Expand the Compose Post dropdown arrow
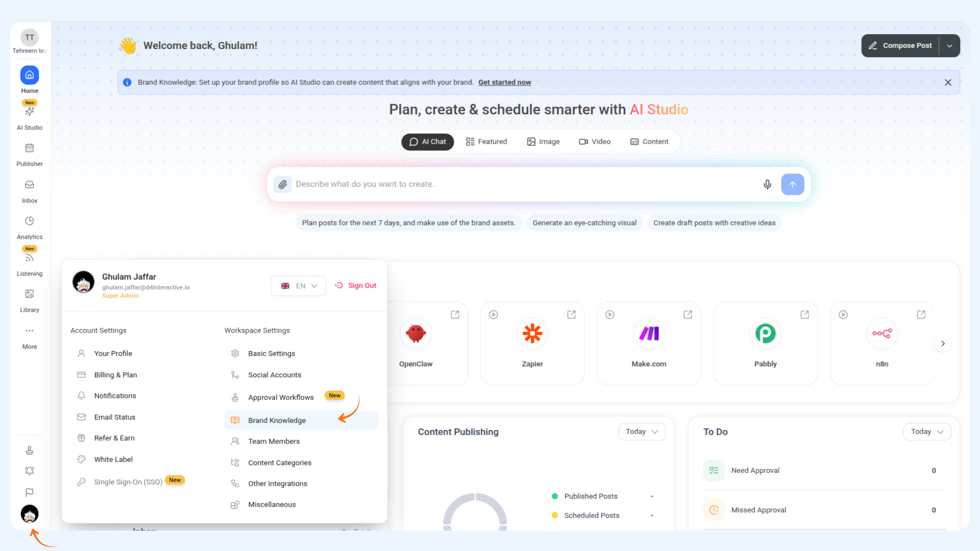 pyautogui.click(x=950, y=45)
